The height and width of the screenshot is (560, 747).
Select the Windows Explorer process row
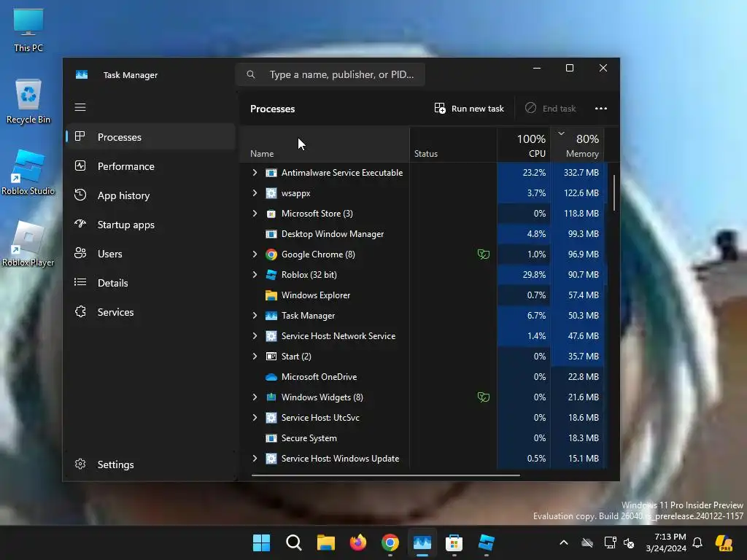click(424, 295)
